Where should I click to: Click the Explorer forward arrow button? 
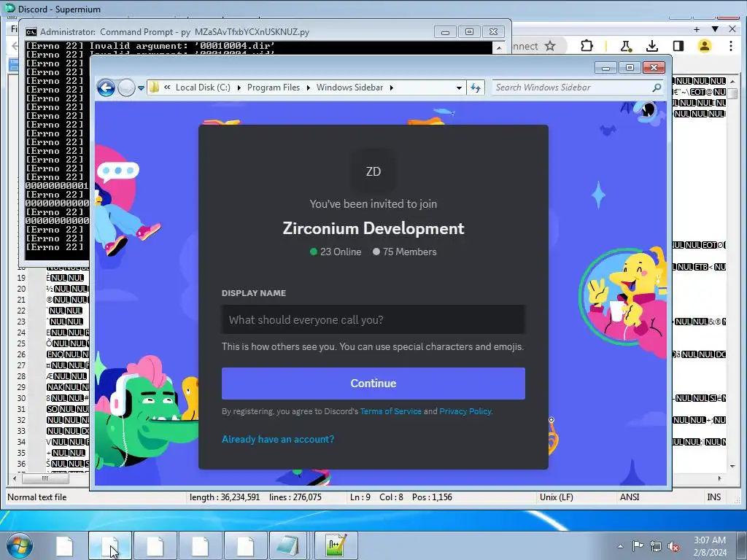point(126,87)
